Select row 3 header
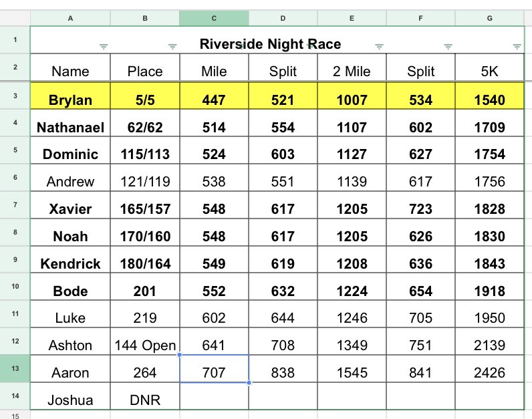Screen dimensions: 532x419 (15, 96)
